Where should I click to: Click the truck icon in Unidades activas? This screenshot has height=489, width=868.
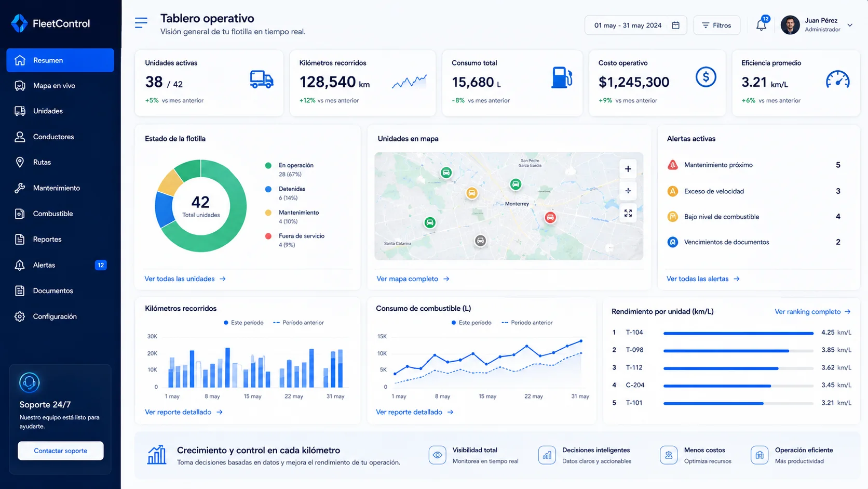point(261,80)
